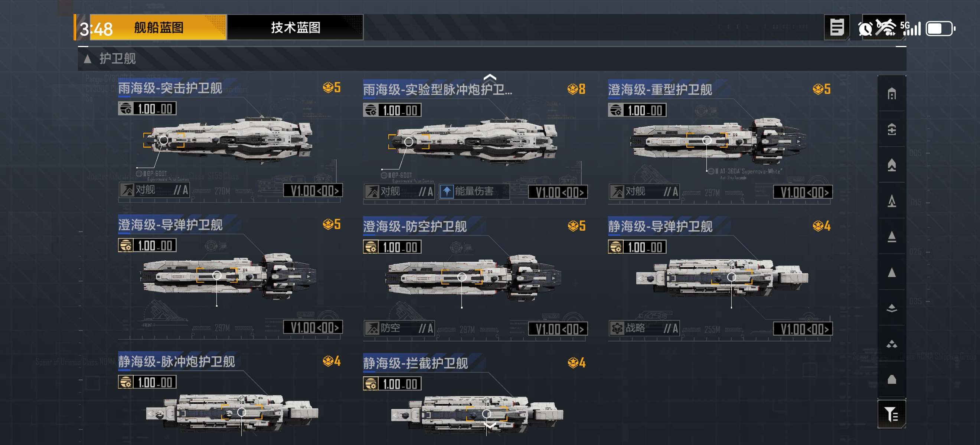Click the downward chevron at list bottom
This screenshot has height=445, width=980.
[x=490, y=425]
